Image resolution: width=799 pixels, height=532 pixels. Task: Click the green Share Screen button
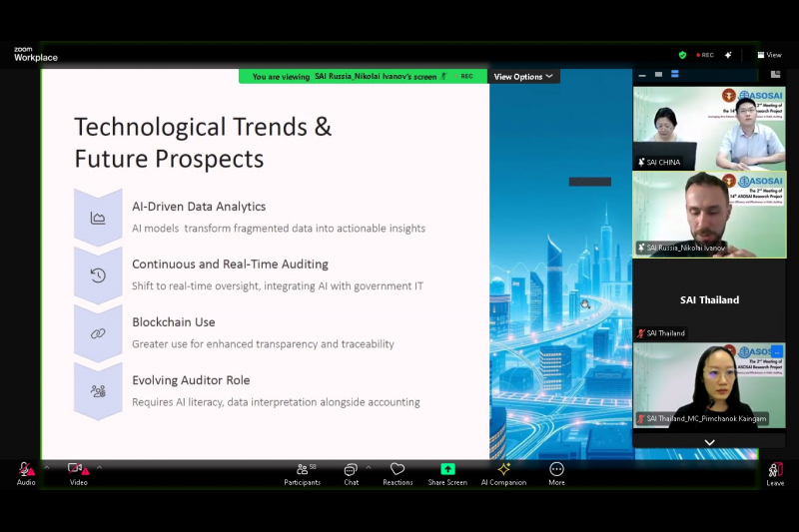447,473
